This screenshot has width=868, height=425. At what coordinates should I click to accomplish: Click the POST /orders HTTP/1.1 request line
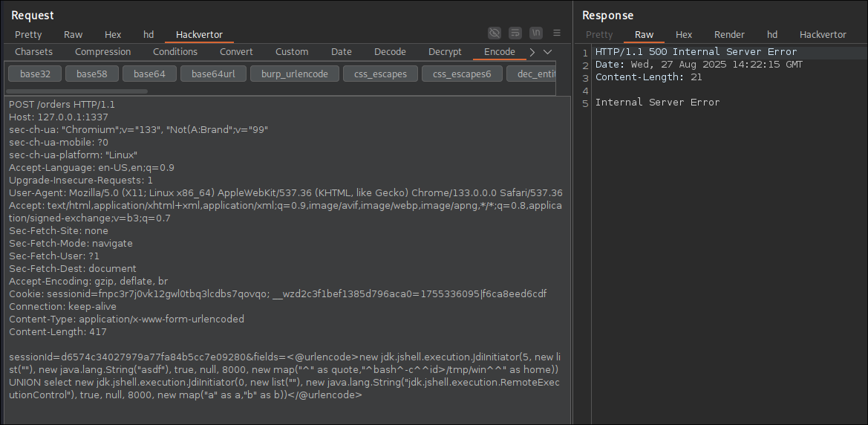coord(62,104)
